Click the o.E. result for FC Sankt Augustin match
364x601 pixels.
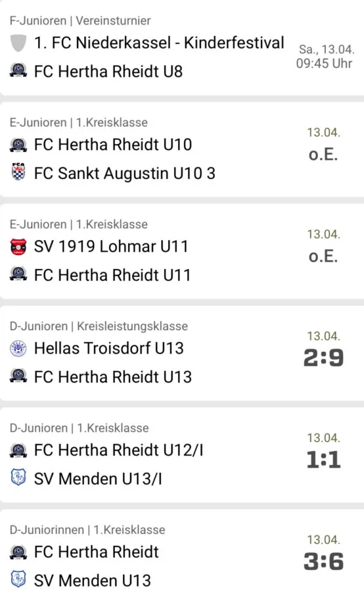[323, 154]
